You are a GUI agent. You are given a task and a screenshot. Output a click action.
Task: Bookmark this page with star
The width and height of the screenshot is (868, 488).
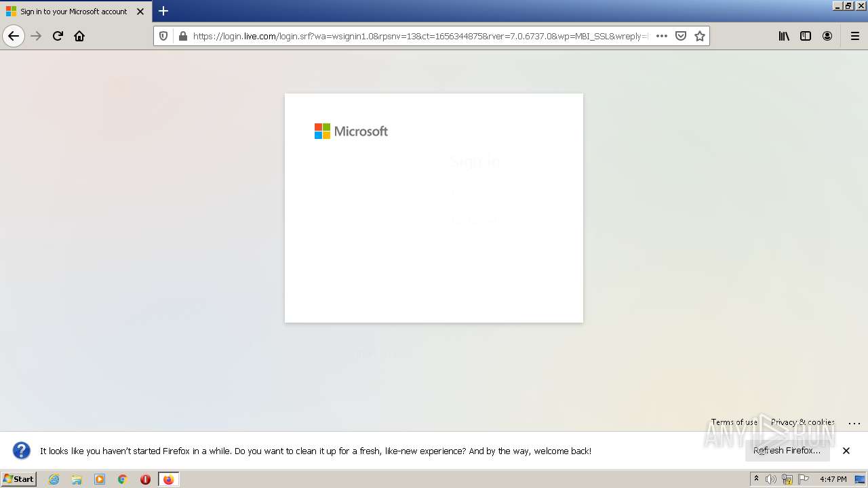click(x=700, y=36)
